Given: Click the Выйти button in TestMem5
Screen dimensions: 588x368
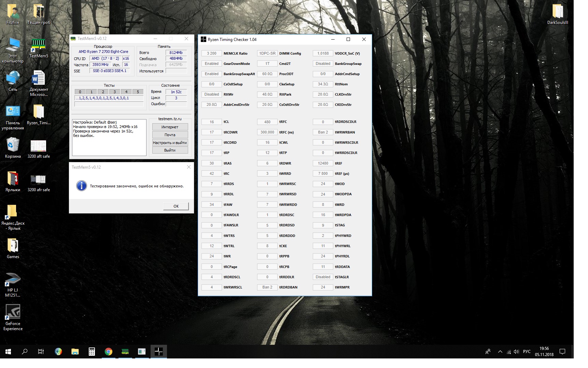Looking at the screenshot, I should pos(170,150).
